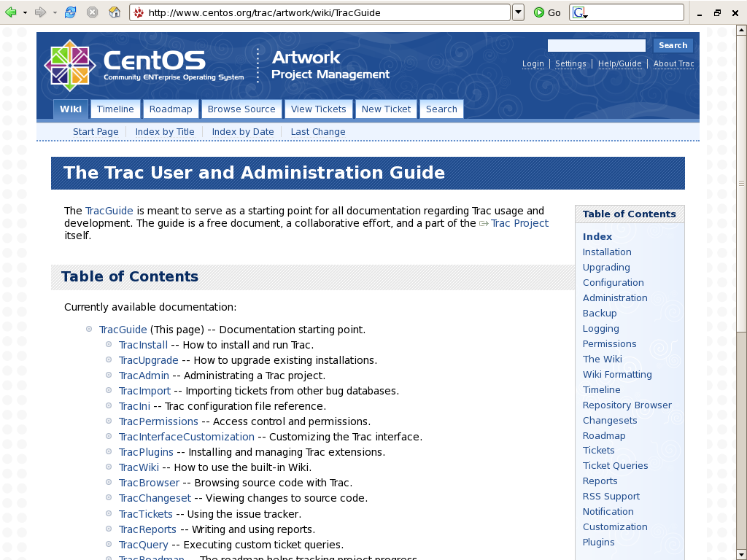
Task: Open Backup in sidebar contents
Action: click(600, 313)
